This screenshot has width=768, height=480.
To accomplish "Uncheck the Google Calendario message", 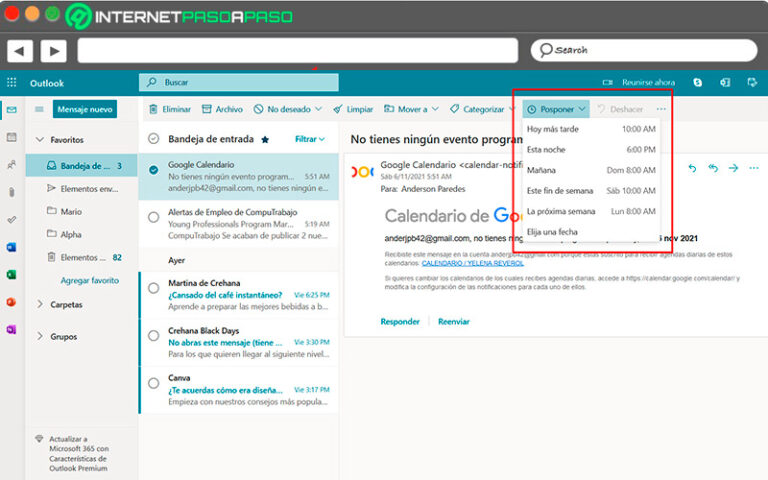I will (x=154, y=170).
